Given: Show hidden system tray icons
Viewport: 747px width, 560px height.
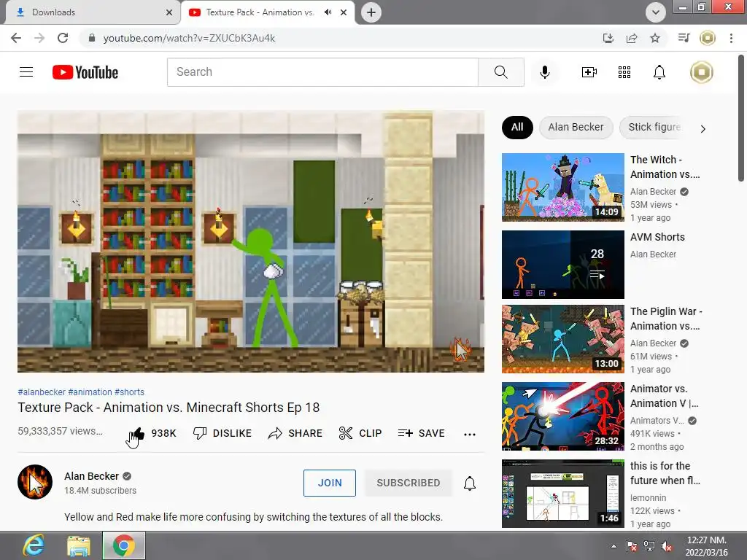Looking at the screenshot, I should tap(614, 546).
